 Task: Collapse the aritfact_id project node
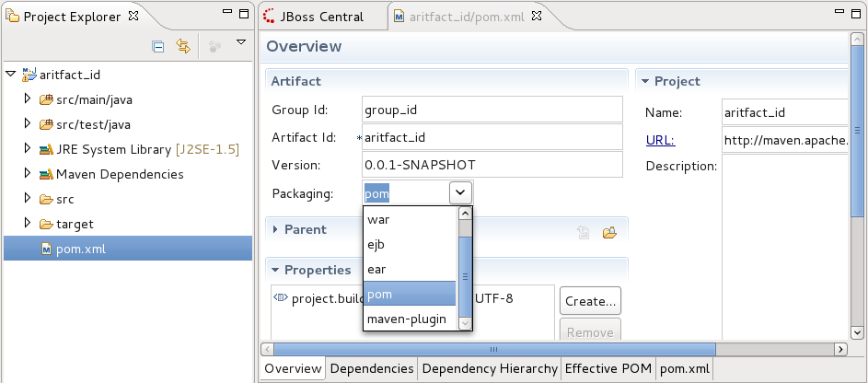[x=10, y=74]
